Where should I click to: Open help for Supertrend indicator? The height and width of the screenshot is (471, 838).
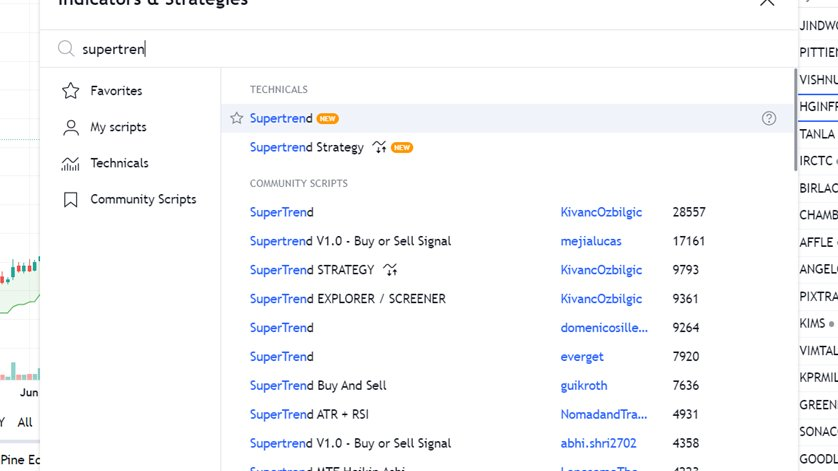(x=769, y=118)
